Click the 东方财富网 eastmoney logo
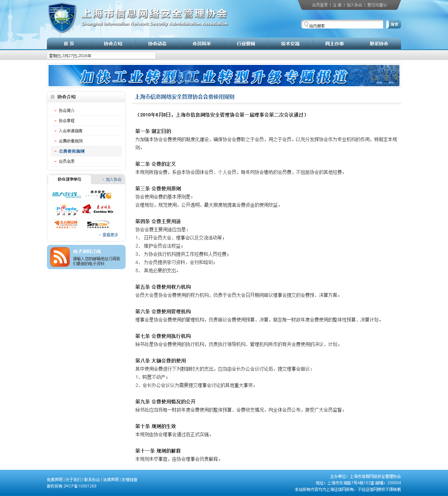 (67, 224)
